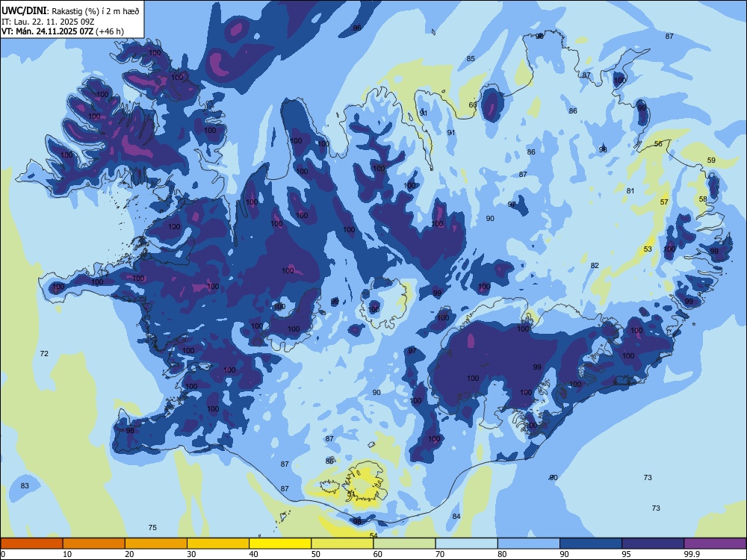Screen dimensions: 747x560
Task: Click the '83' humidity value on the map
Action: [x=25, y=486]
